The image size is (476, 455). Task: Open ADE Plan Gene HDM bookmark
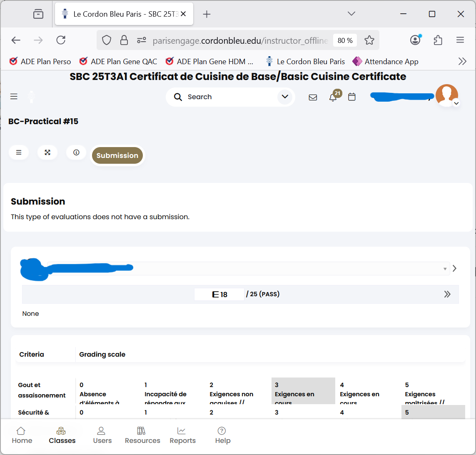coord(209,61)
